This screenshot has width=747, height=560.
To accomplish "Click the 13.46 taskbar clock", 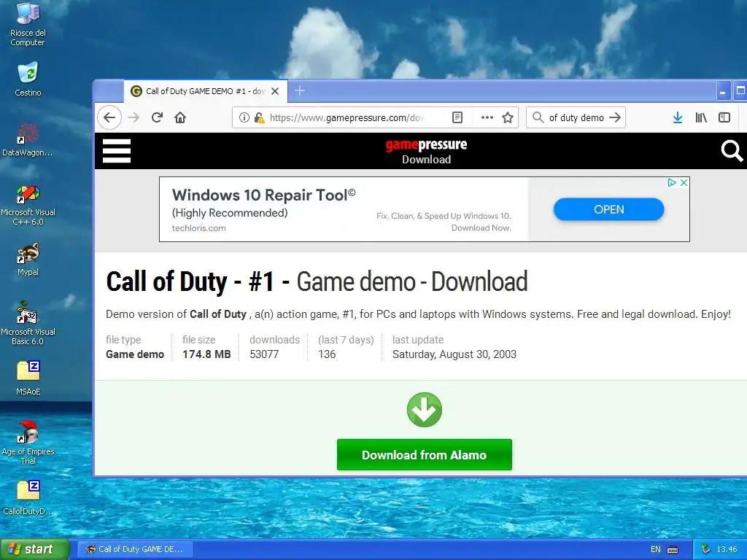I will click(x=727, y=549).
